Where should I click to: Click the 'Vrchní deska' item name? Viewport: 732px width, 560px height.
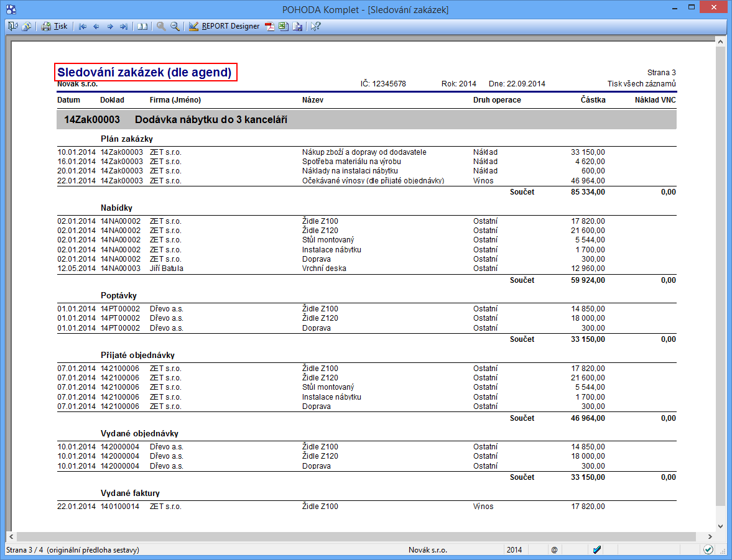tap(324, 269)
